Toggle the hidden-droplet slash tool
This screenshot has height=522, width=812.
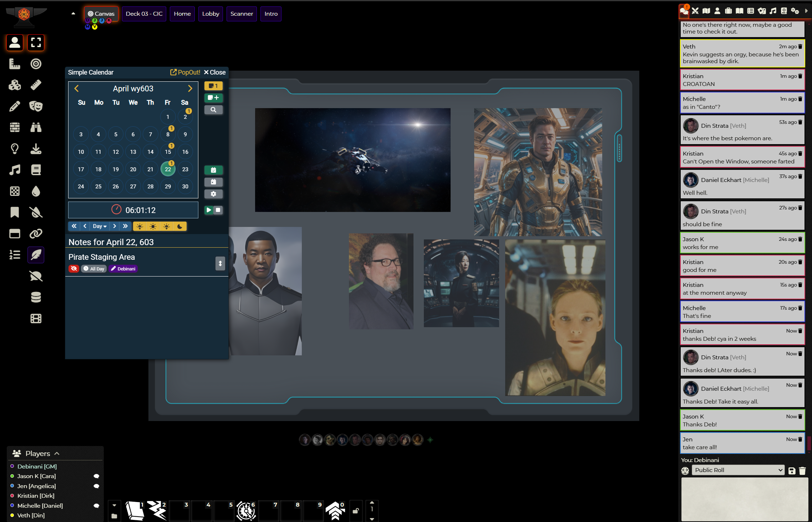36,212
